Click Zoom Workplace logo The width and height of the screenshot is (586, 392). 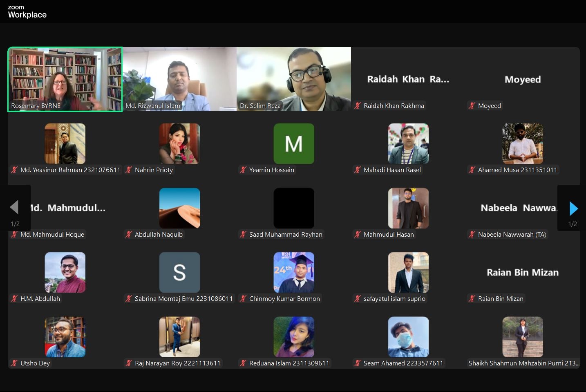point(27,12)
